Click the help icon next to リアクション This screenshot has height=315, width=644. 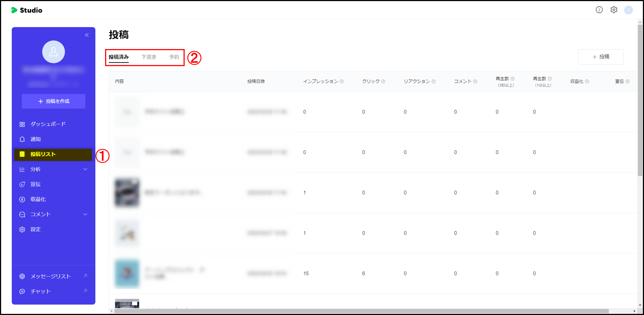[x=433, y=81]
